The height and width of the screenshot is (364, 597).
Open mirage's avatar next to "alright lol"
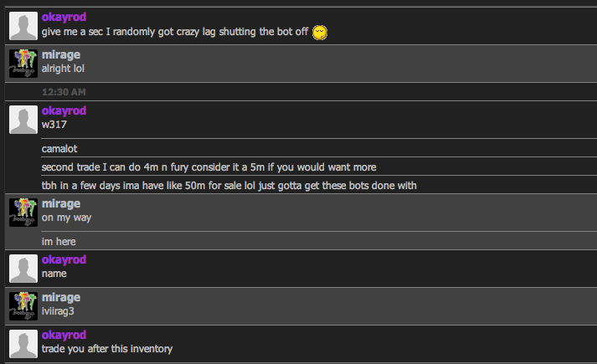(23, 63)
